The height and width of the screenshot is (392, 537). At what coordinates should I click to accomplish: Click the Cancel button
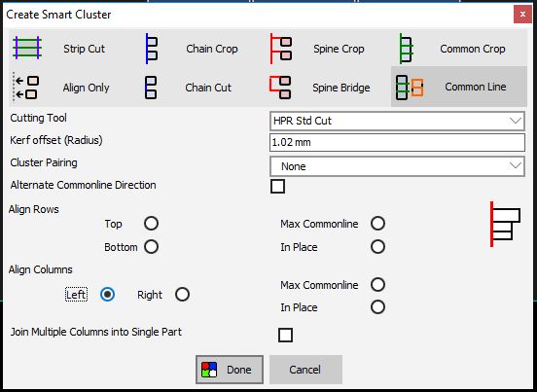[305, 370]
